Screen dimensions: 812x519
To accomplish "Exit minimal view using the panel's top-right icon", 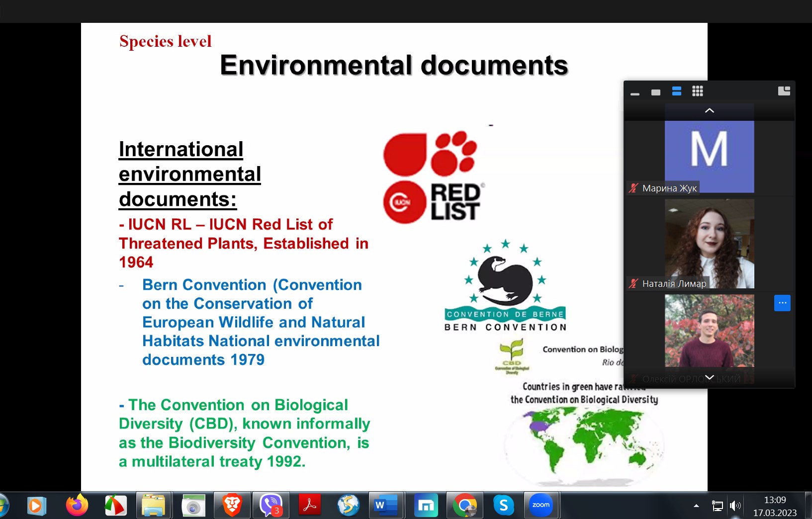I will click(784, 90).
